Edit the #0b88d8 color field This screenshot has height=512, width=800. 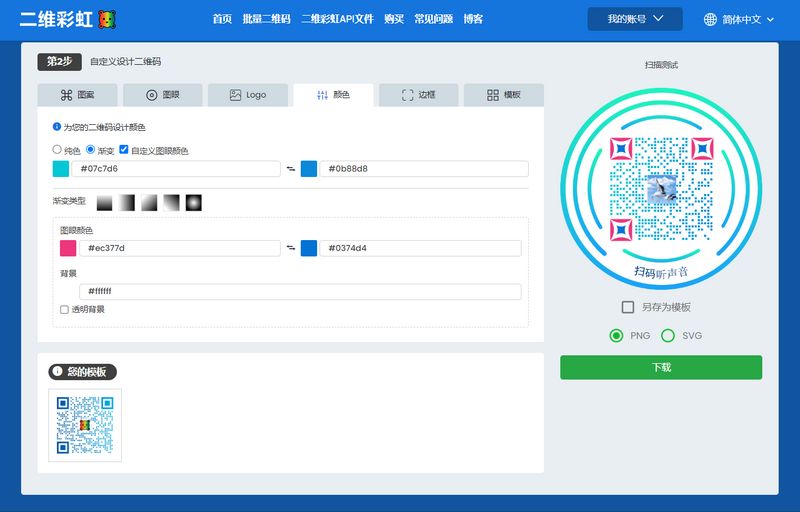point(423,169)
